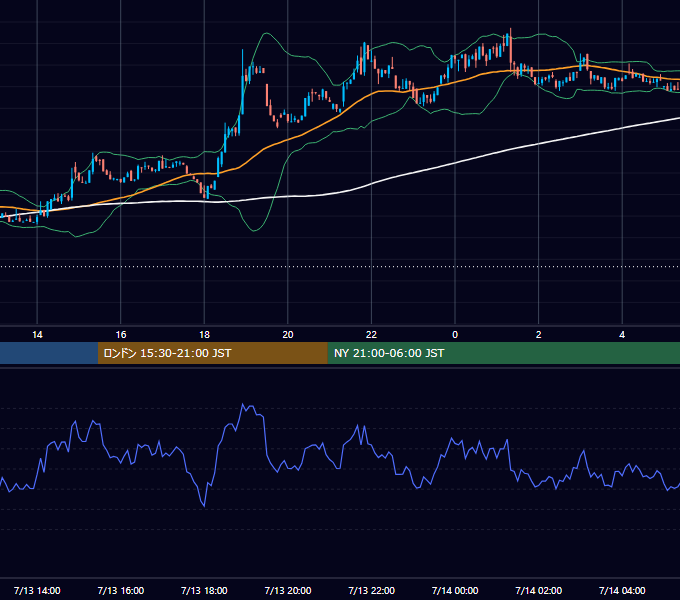This screenshot has width=680, height=600.
Task: Click the 16 hour axis label
Action: (121, 335)
